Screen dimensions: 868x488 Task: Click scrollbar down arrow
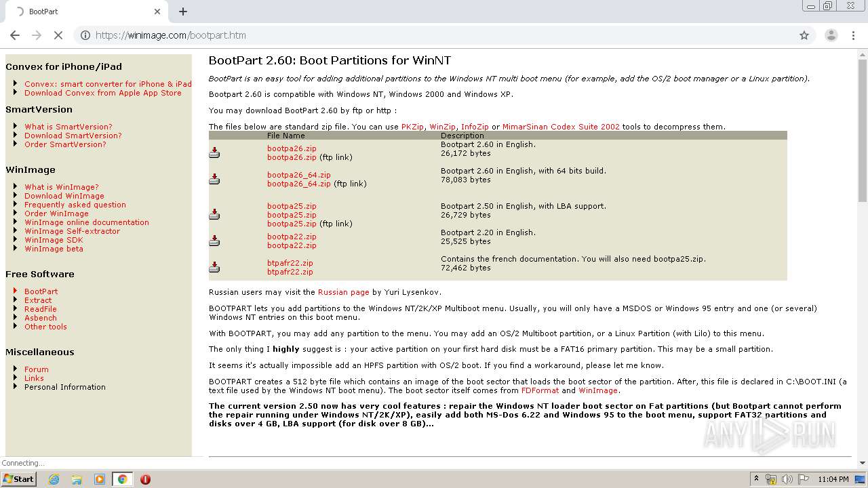(x=862, y=464)
